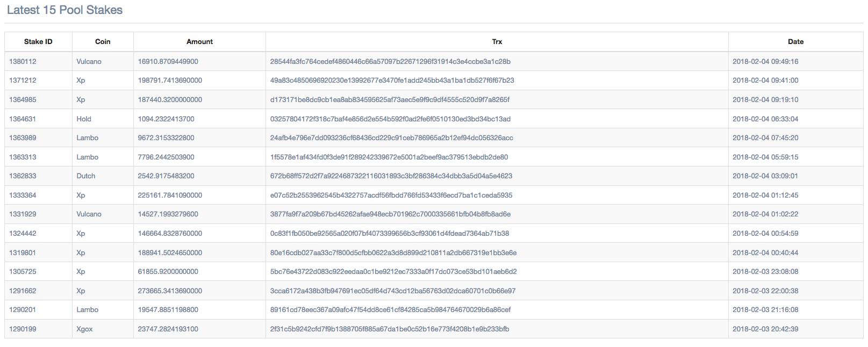
Task: Select stake ID 1331929
Action: coord(23,214)
